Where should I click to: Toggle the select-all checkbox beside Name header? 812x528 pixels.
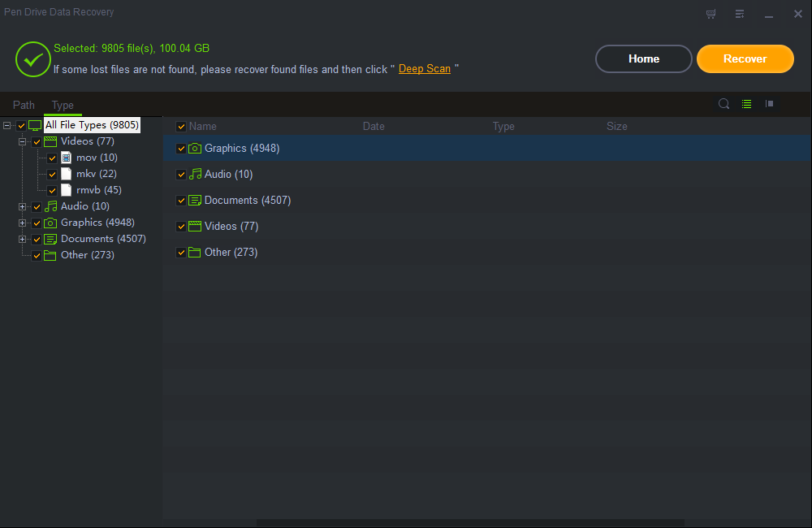(x=181, y=127)
